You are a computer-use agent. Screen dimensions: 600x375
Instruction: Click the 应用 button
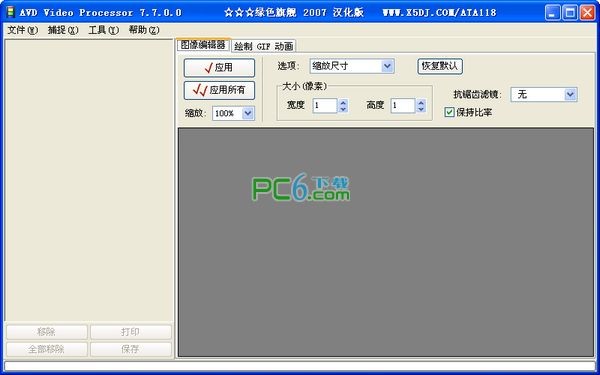pyautogui.click(x=219, y=68)
